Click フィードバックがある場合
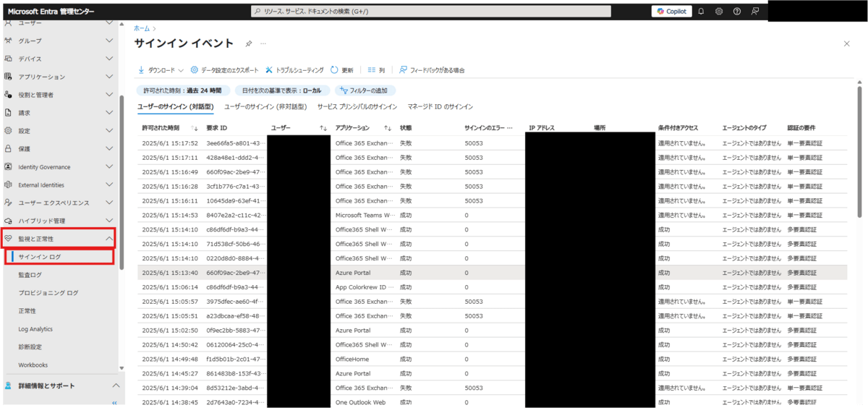 [432, 70]
